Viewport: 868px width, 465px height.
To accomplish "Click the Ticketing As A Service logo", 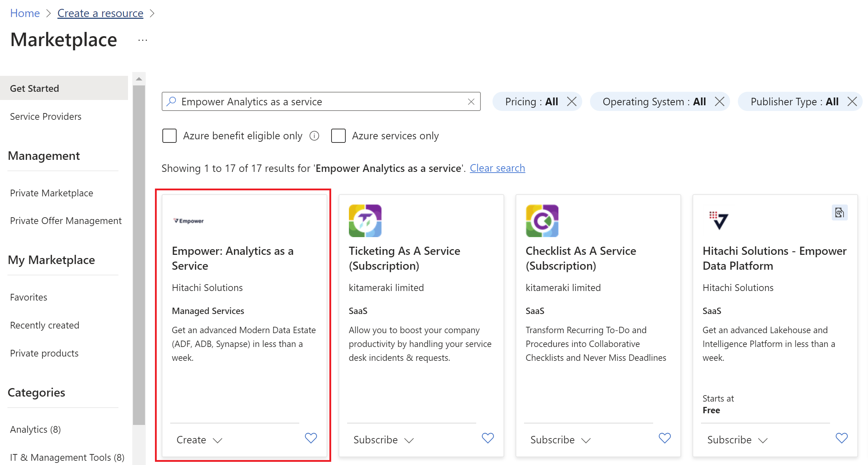I will pos(365,221).
